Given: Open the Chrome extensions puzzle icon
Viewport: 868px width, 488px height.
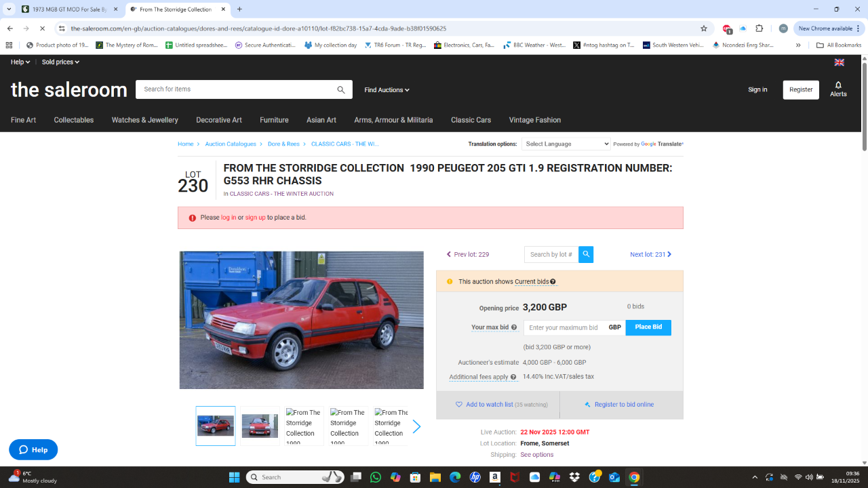Looking at the screenshot, I should (759, 28).
